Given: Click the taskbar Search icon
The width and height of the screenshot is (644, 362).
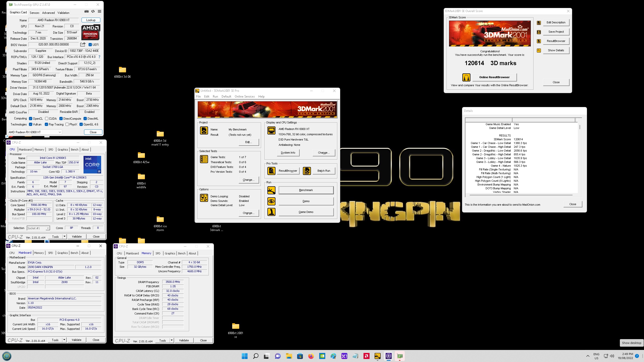Looking at the screenshot, I should click(x=256, y=356).
